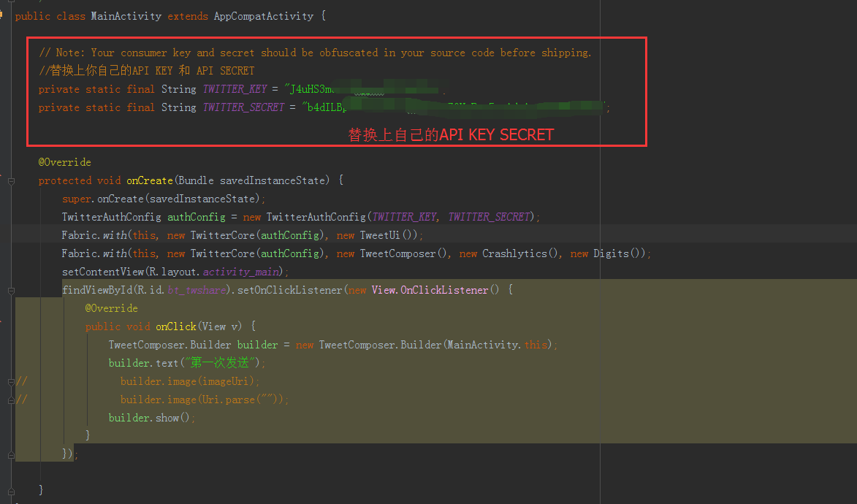Viewport: 857px width, 504px height.
Task: Click the "b4dILB" secret string value
Action: 324,107
